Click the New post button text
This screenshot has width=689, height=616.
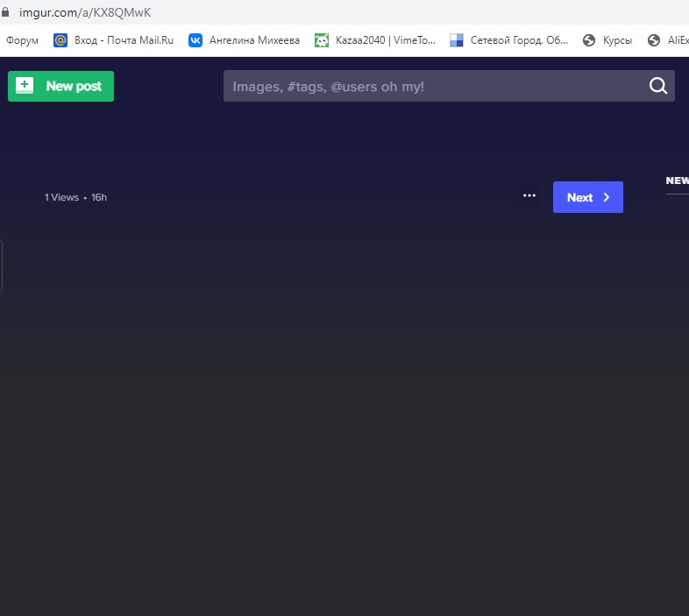pyautogui.click(x=74, y=86)
